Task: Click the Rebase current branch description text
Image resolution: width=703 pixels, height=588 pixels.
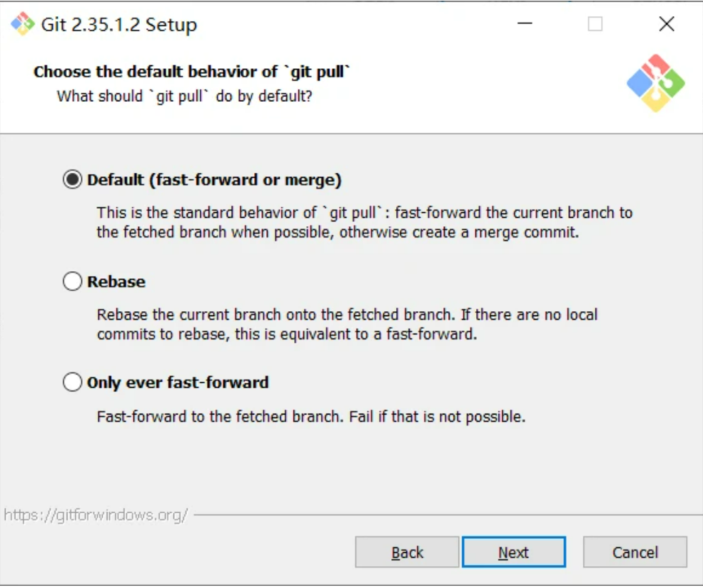Action: pos(347,324)
